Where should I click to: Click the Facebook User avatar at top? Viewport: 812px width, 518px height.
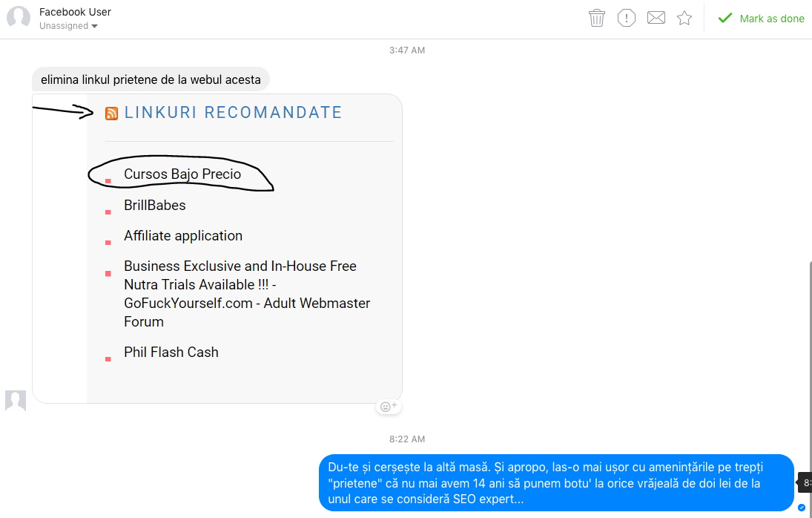tap(19, 19)
